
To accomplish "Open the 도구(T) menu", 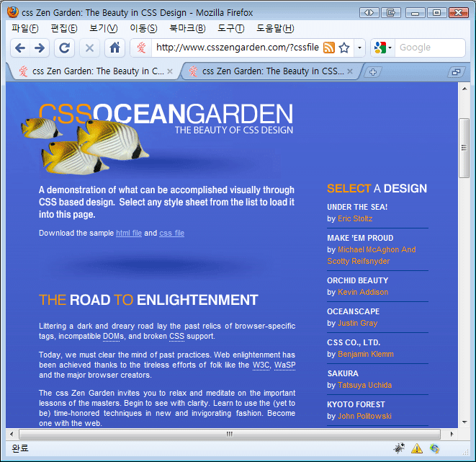I will [231, 29].
